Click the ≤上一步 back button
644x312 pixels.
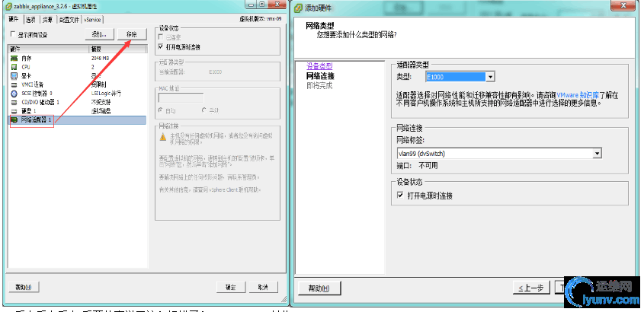tap(531, 288)
